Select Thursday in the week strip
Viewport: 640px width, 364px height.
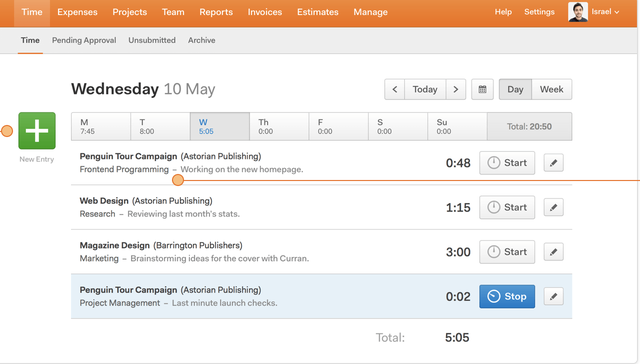point(279,127)
